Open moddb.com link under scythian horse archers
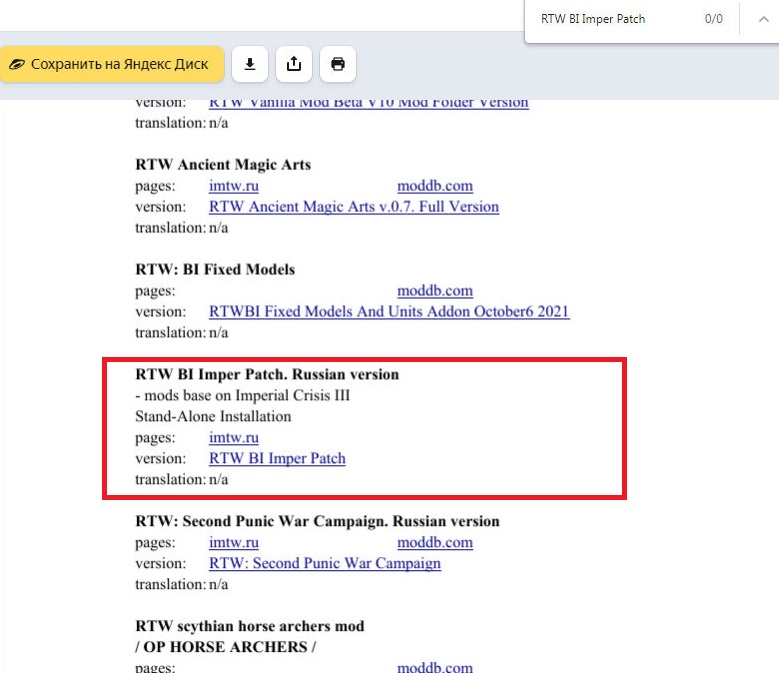 click(x=435, y=667)
